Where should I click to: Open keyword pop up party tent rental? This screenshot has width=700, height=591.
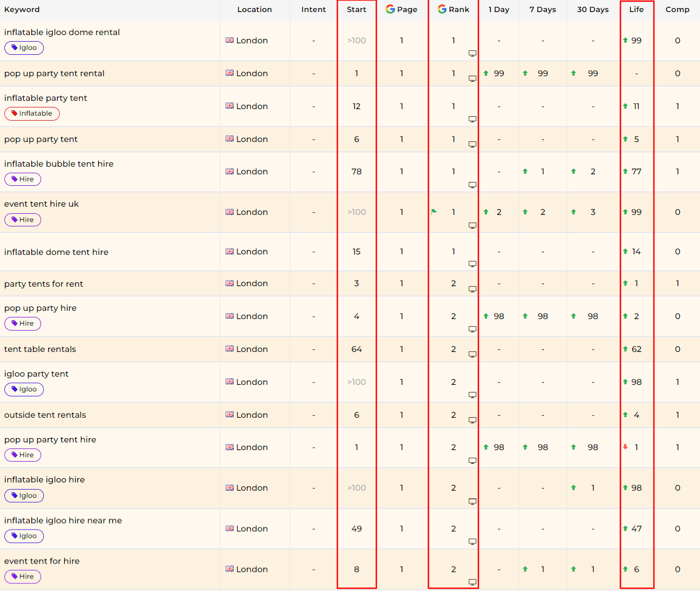click(x=54, y=73)
